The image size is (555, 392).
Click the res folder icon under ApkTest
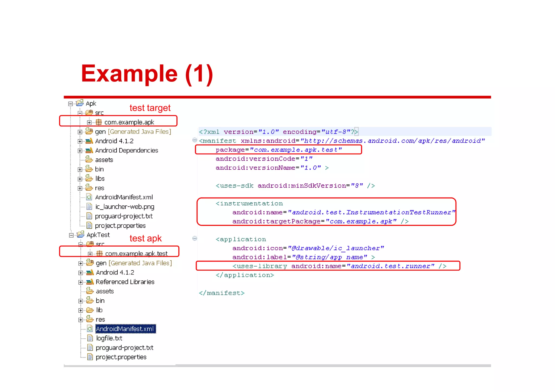tap(90, 319)
